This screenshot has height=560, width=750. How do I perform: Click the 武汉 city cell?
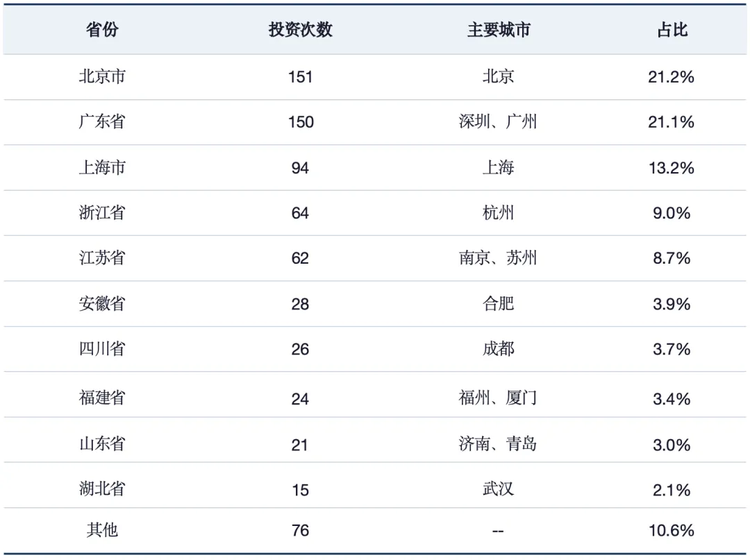tap(498, 489)
